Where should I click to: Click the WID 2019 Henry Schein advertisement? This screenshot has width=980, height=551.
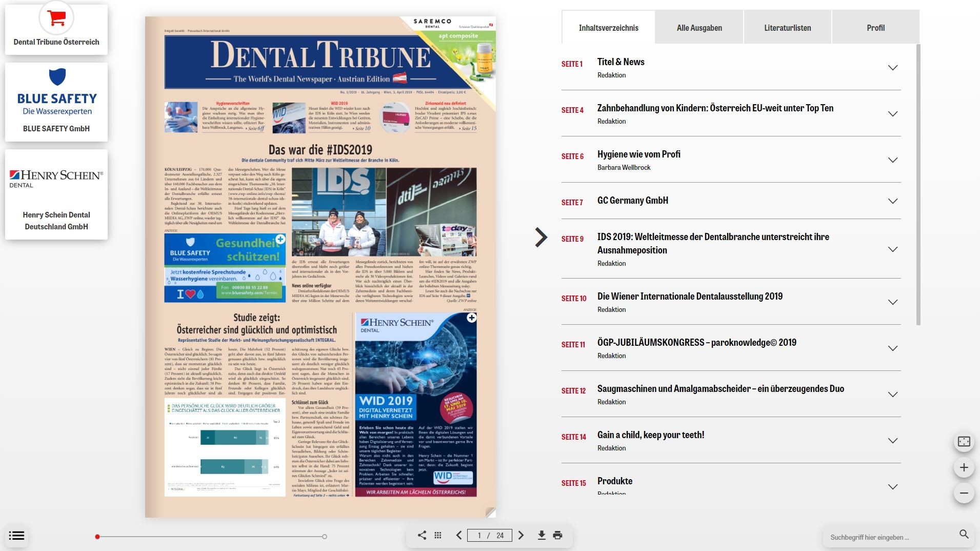tap(415, 404)
